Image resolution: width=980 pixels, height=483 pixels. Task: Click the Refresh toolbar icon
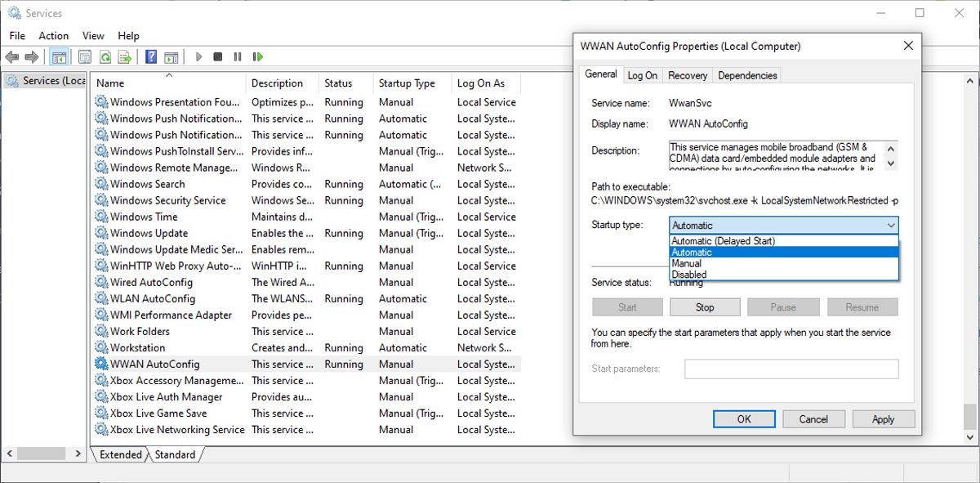click(105, 57)
